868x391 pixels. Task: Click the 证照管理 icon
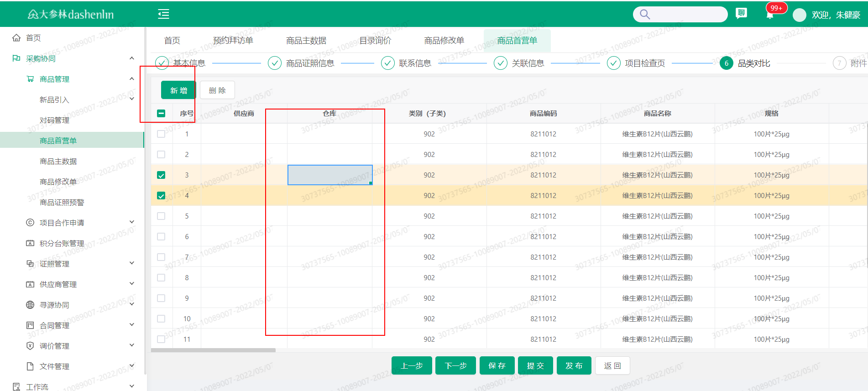(x=30, y=264)
